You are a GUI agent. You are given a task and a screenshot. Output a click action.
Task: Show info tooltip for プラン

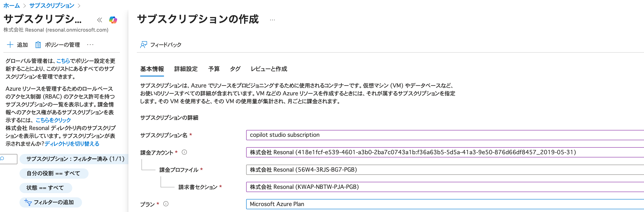click(166, 204)
